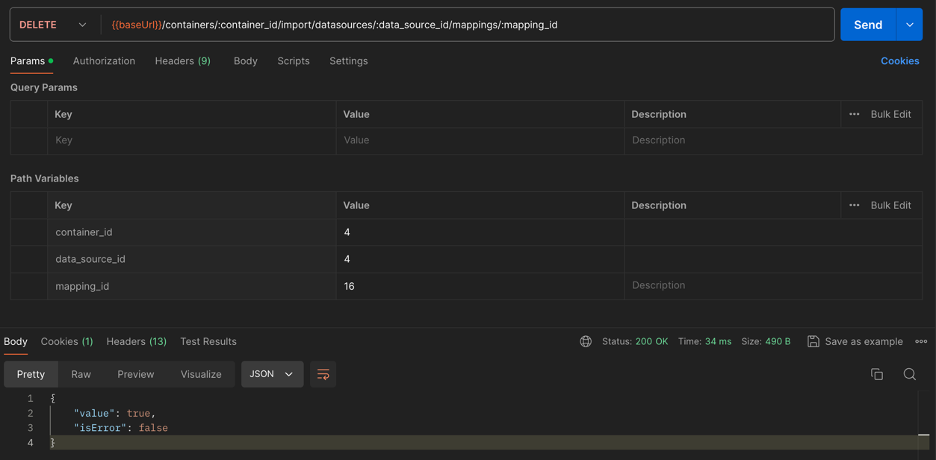This screenshot has height=460, width=936.
Task: Switch to the Authorization tab
Action: (x=104, y=61)
